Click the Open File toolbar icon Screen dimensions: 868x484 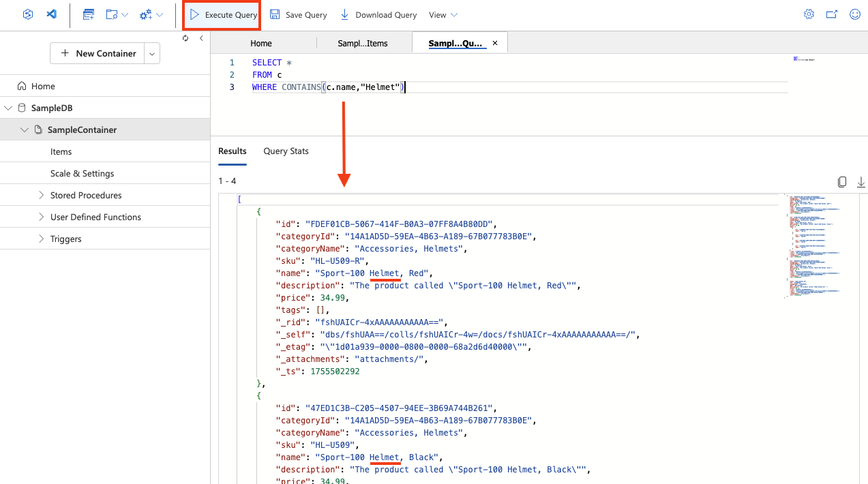(x=111, y=13)
